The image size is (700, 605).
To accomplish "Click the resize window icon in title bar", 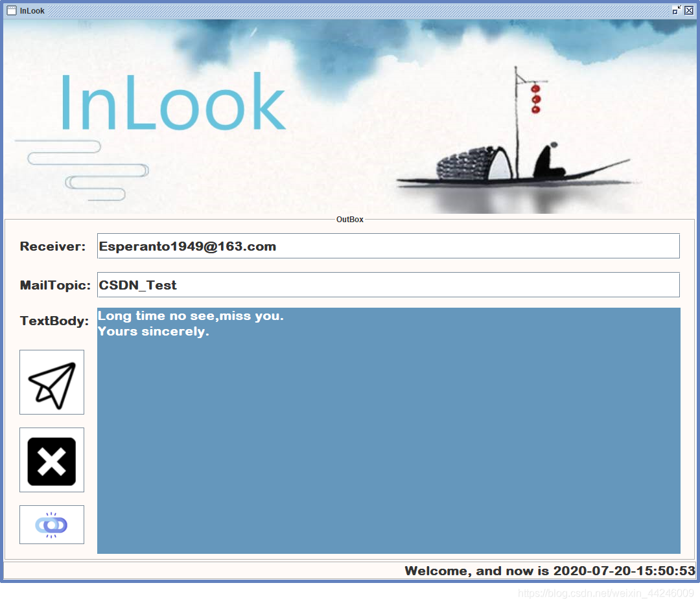I will (x=677, y=10).
